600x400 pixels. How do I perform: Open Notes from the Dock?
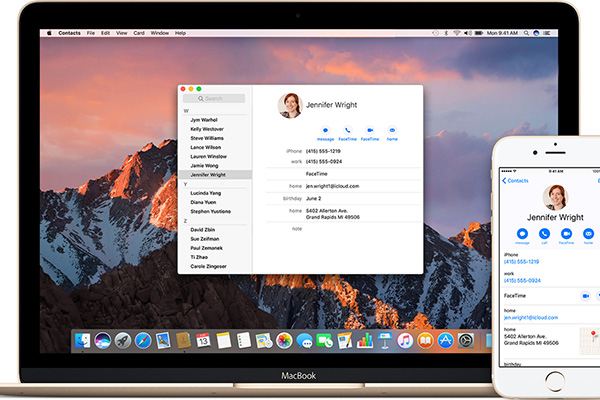223,341
